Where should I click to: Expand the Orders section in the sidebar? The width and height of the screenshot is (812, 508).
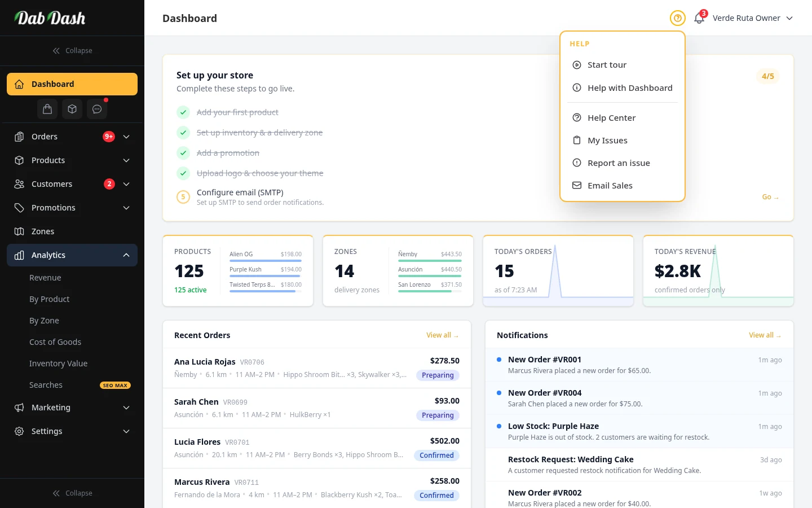pyautogui.click(x=126, y=137)
